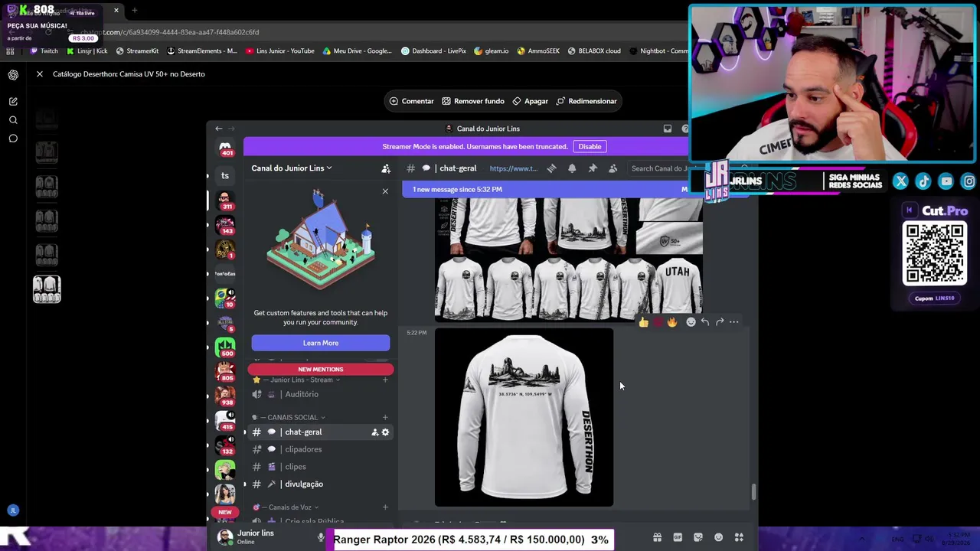This screenshot has width=980, height=551.
Task: Open Discord direct messages home icon
Action: tap(225, 147)
